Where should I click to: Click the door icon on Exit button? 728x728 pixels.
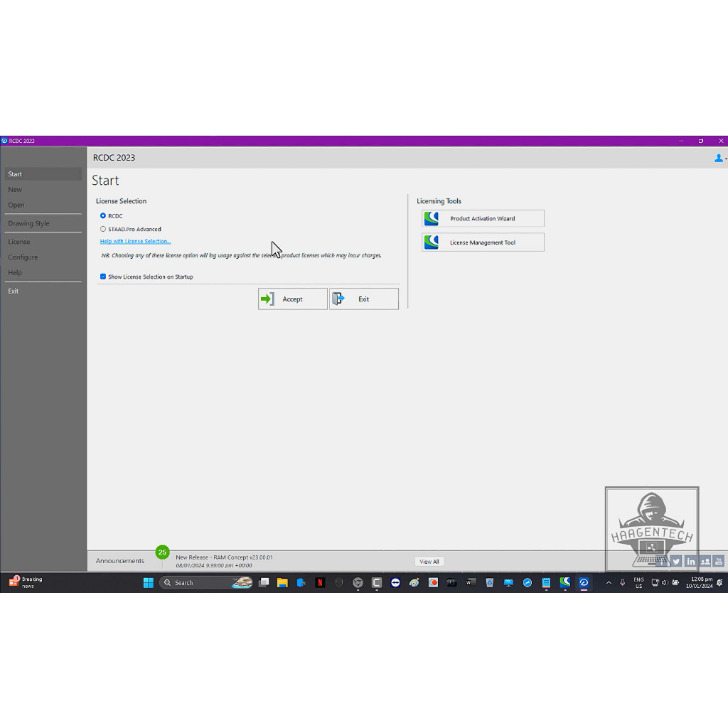point(338,299)
